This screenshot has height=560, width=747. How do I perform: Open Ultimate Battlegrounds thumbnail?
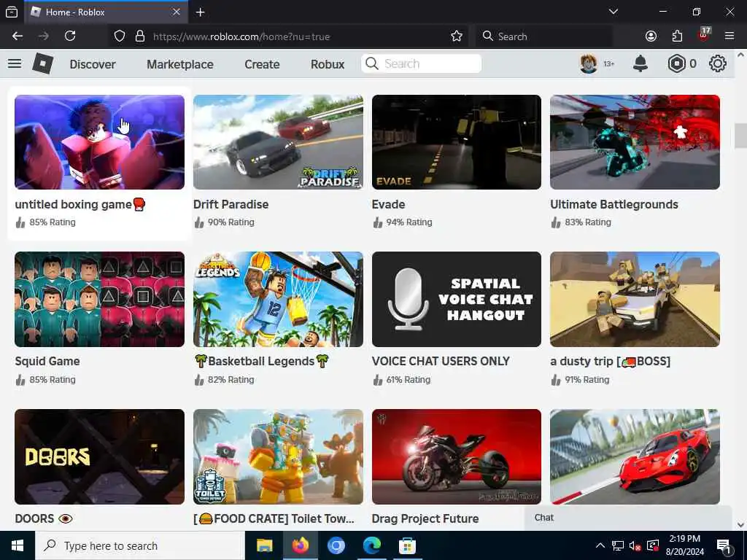pyautogui.click(x=635, y=142)
